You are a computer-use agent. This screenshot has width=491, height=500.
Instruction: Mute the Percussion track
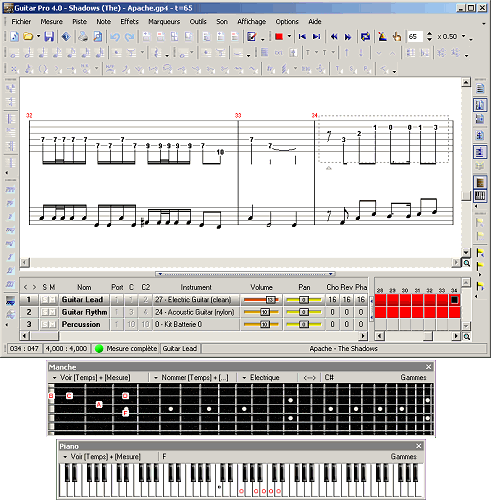pos(53,324)
